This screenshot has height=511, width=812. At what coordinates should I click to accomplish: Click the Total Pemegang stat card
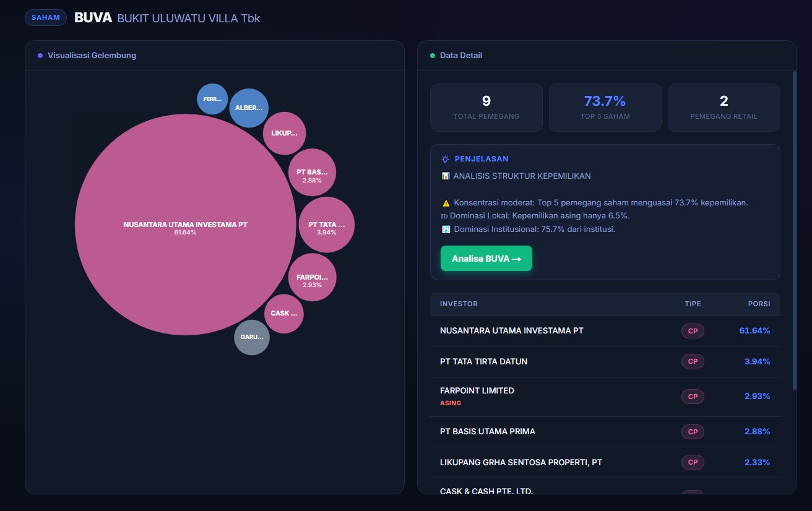(486, 108)
